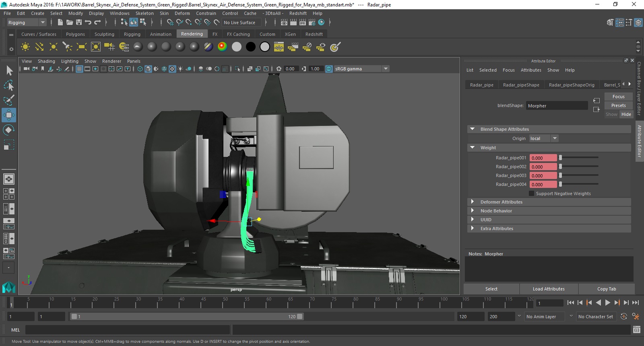Select the Lasso select tool

tap(9, 85)
